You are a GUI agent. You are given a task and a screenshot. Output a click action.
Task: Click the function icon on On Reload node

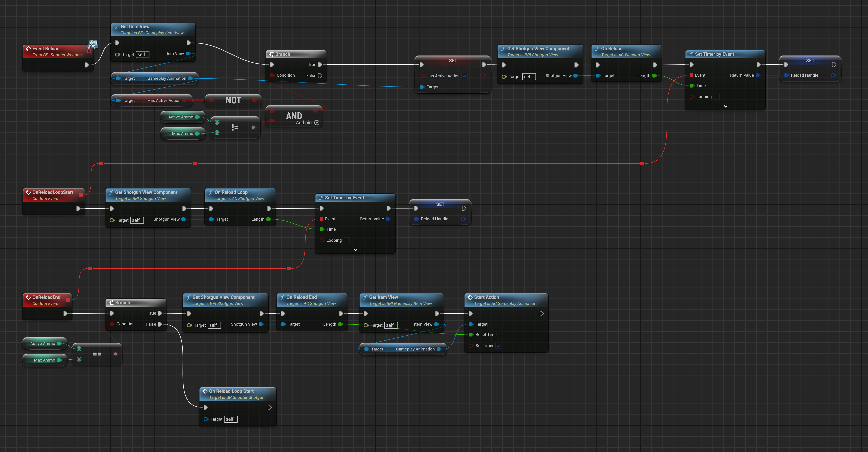597,49
